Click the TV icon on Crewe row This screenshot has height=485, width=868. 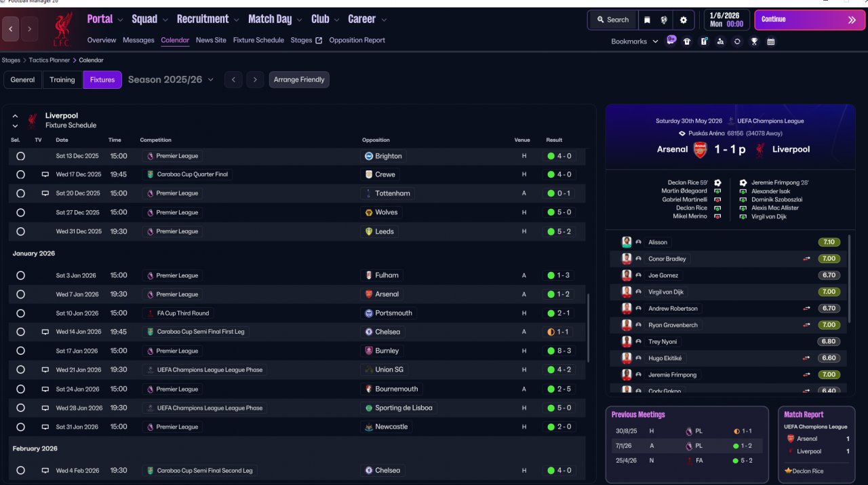pyautogui.click(x=45, y=174)
